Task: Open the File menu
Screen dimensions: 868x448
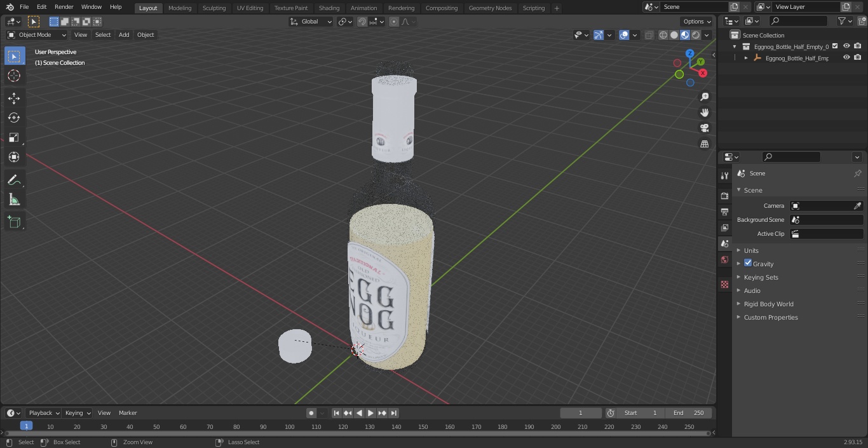Action: tap(24, 7)
